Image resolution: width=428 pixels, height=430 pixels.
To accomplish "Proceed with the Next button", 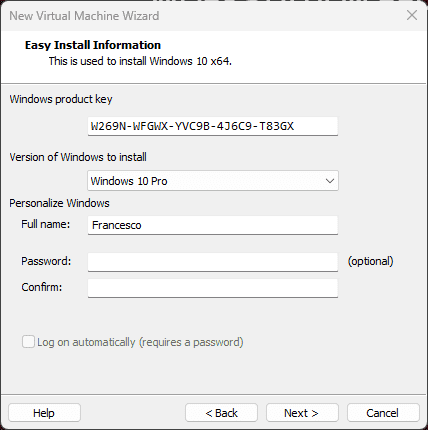I will click(x=302, y=413).
